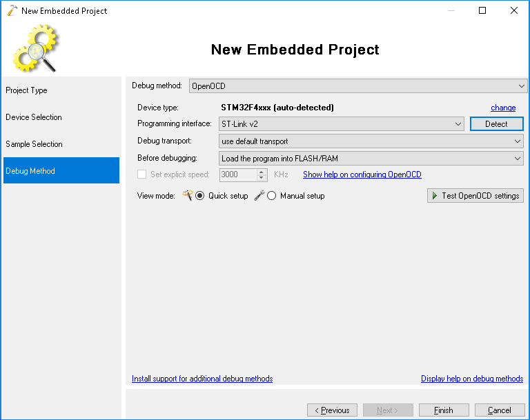
Task: Click the Quick setup wand icon
Action: [187, 195]
